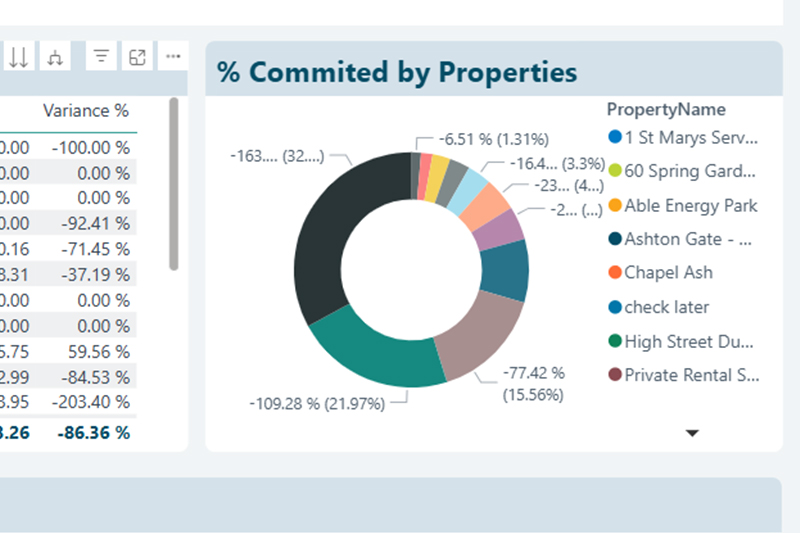Click the dusty mauve 15.56% donut slice
800x533 pixels.
tap(480, 335)
